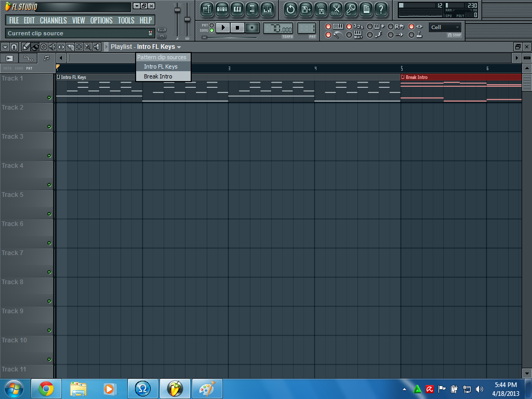Switch to automation clip focus tab
532x399 pixels.
click(x=28, y=58)
